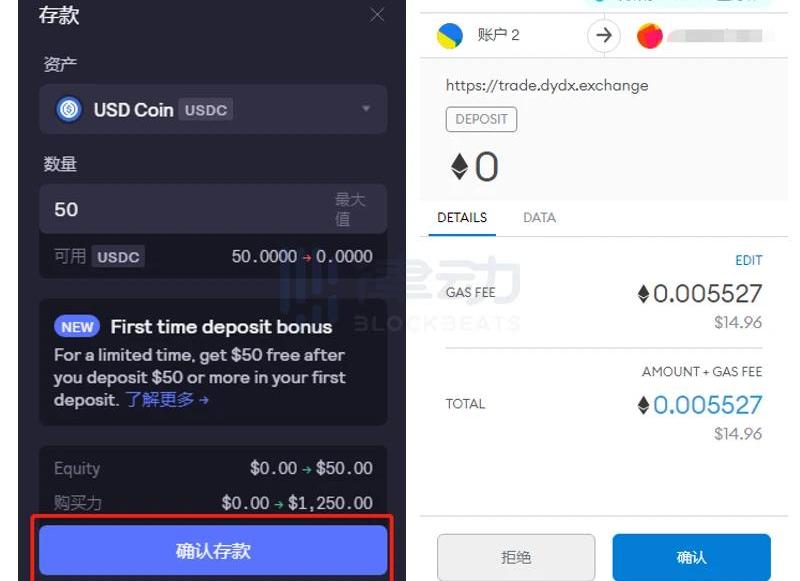Click the NEW bonus badge
This screenshot has height=581, width=800.
[77, 327]
